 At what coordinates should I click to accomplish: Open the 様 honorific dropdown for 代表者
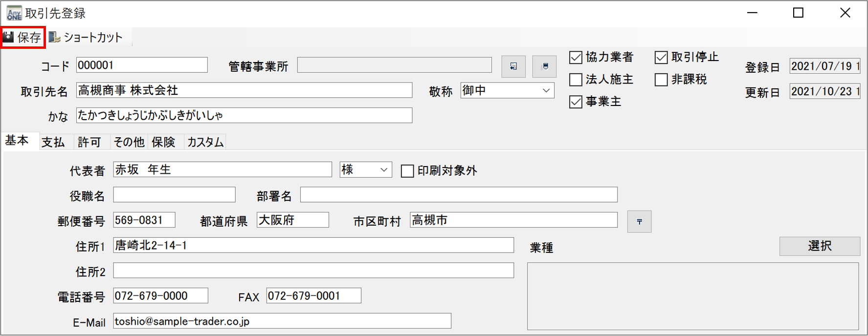coord(384,170)
